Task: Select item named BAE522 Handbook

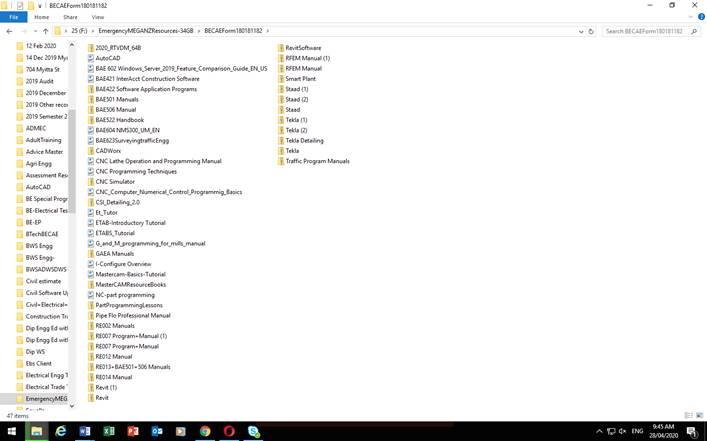Action: [119, 120]
